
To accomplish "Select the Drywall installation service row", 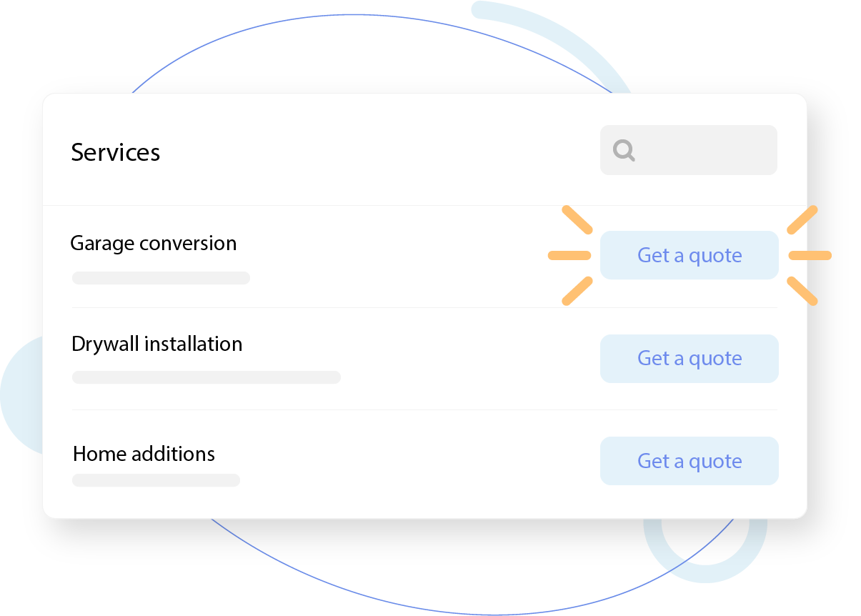I will [322, 358].
